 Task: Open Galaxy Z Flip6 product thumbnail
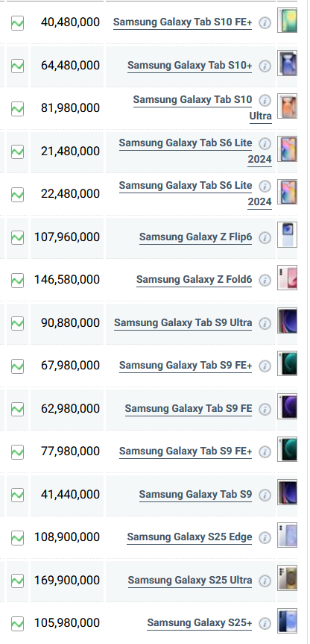click(287, 234)
